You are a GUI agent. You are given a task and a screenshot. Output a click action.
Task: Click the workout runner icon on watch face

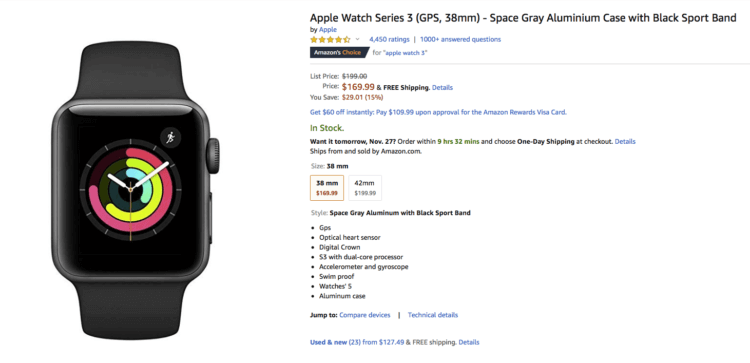170,138
